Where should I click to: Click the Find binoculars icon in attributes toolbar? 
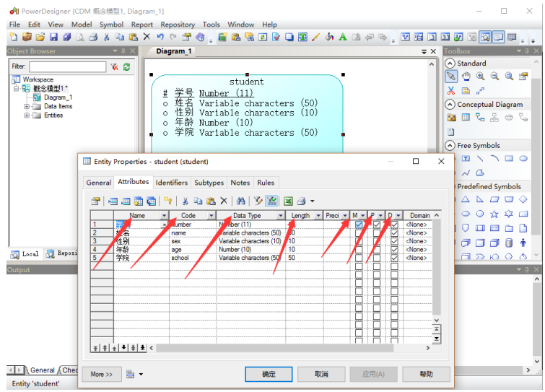tap(240, 201)
